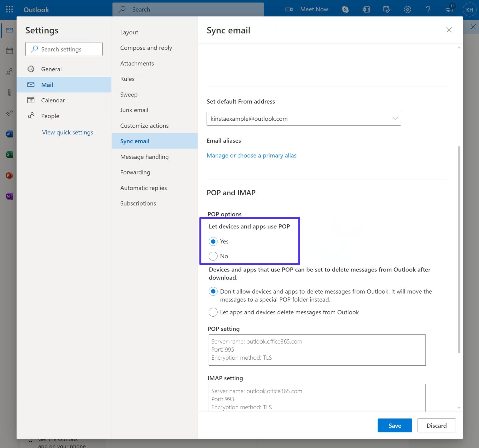
Task: Click "Manage or choose a primary alias"
Action: (x=251, y=155)
